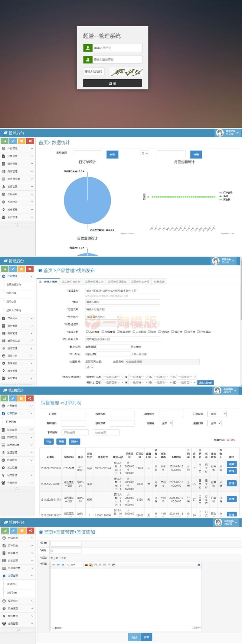Click the padlock icon beside password field
Viewport: 242px width, 644px height.
point(88,60)
